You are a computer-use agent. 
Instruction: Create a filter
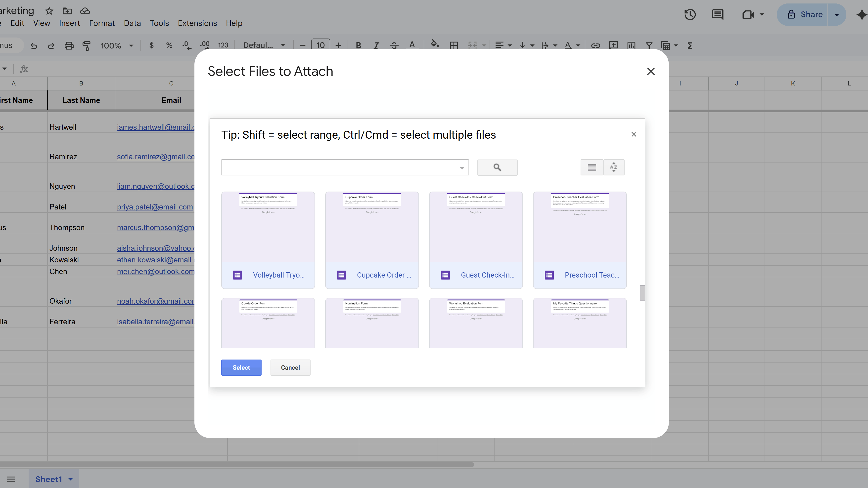point(649,45)
